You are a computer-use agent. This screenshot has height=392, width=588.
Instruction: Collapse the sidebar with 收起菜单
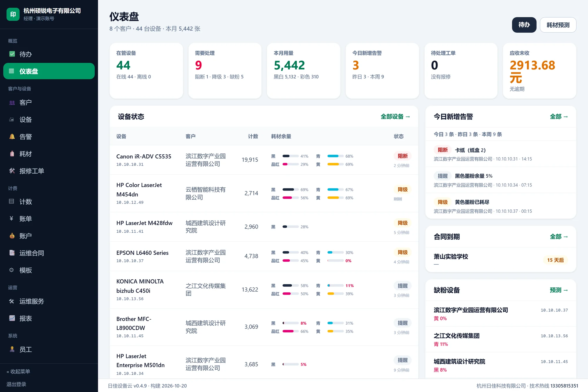click(x=18, y=371)
